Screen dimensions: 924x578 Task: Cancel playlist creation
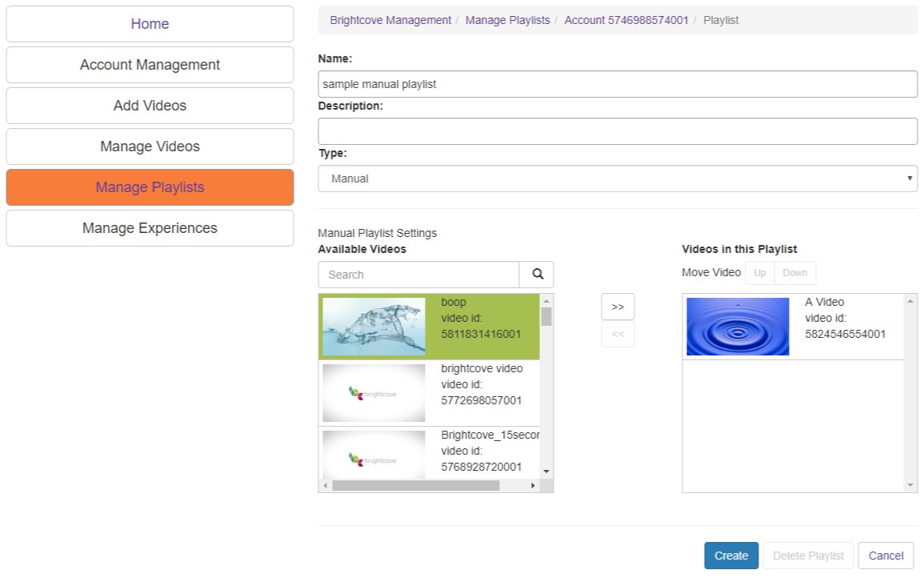point(886,556)
